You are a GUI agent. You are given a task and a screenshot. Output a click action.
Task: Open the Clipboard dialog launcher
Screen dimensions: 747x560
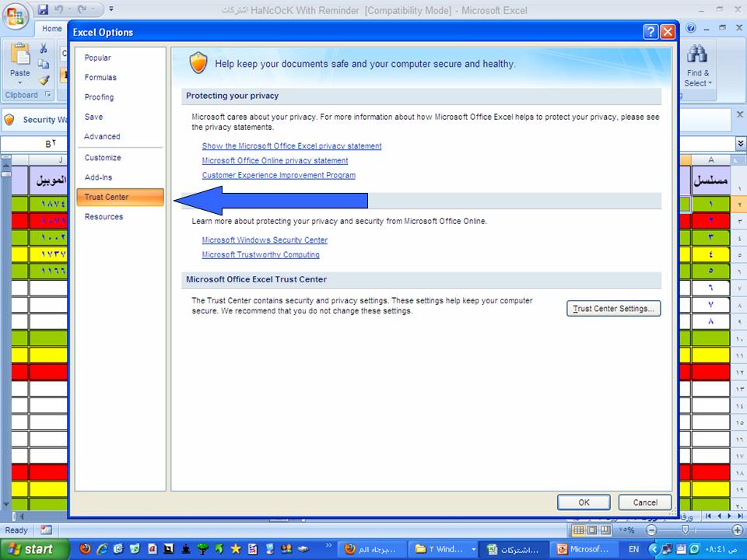pos(47,94)
